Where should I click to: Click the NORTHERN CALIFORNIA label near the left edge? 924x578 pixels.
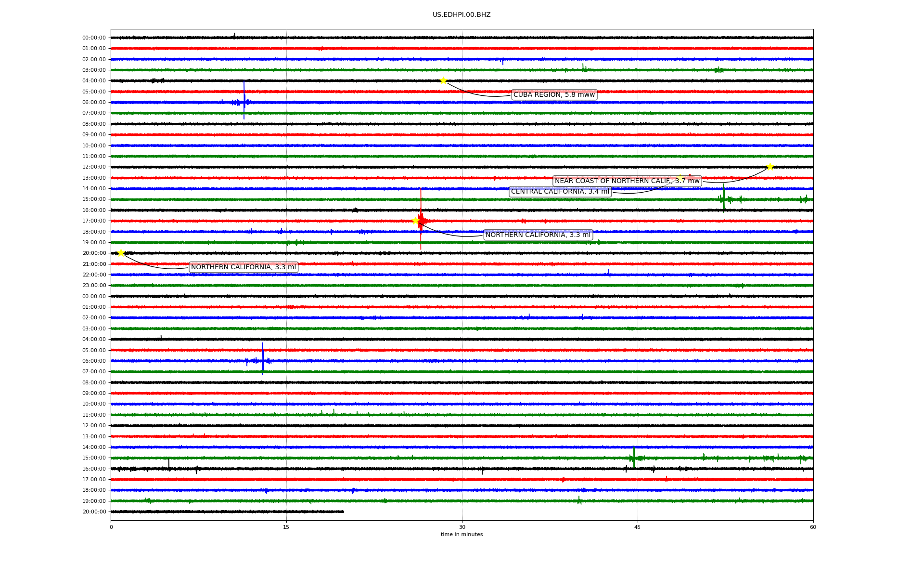point(244,267)
